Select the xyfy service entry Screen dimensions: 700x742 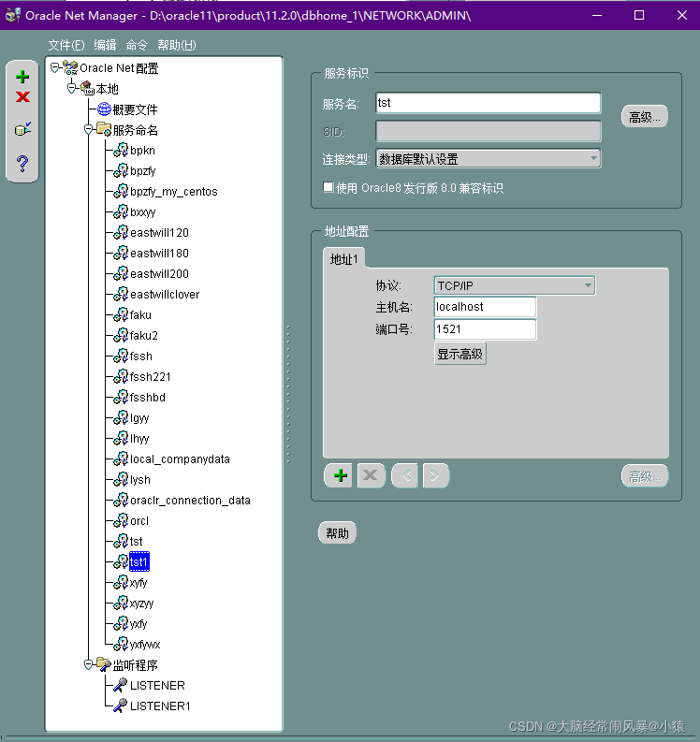point(139,583)
